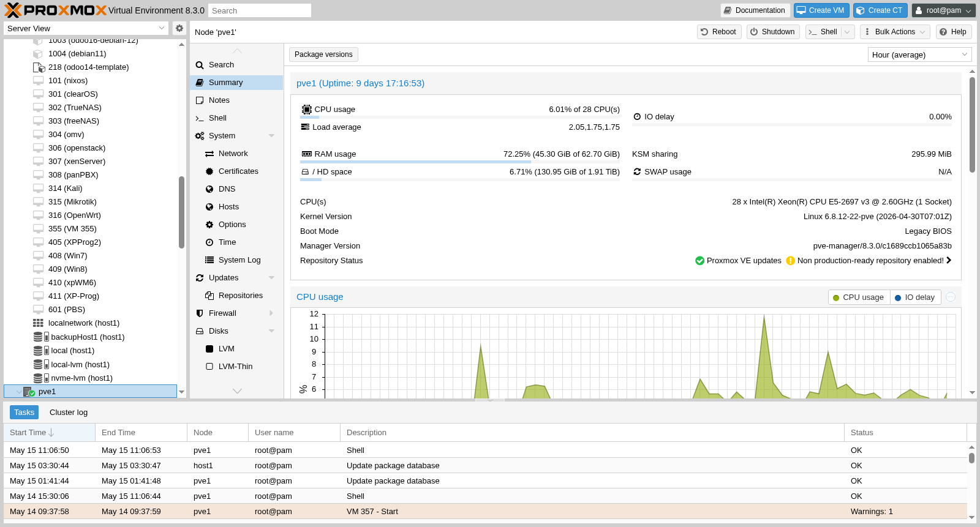Click the LVM-Thin empty square icon
Viewport: 980px width, 527px height.
point(209,367)
